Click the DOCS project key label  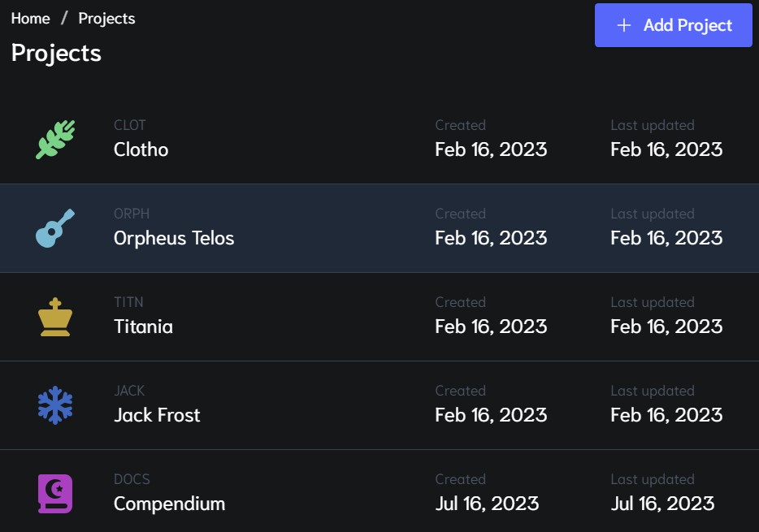[x=132, y=479]
